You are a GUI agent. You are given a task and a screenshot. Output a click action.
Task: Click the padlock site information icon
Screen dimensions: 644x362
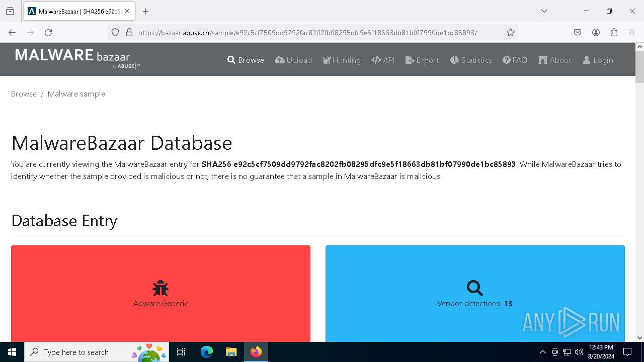[129, 32]
